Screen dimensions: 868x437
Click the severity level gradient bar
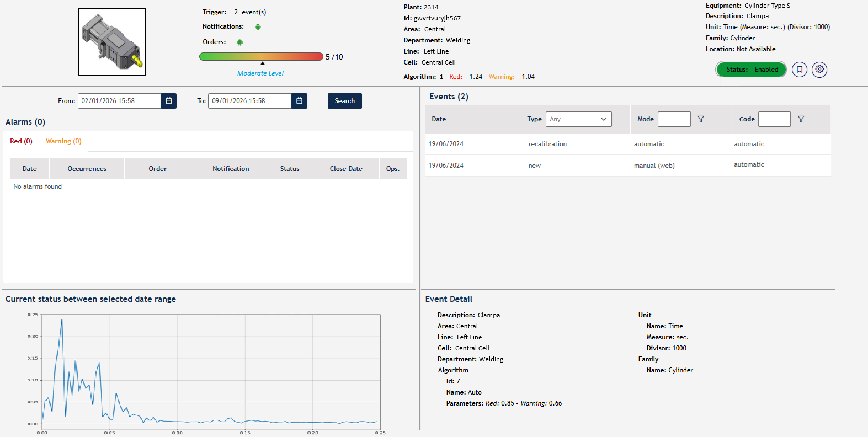(x=261, y=56)
